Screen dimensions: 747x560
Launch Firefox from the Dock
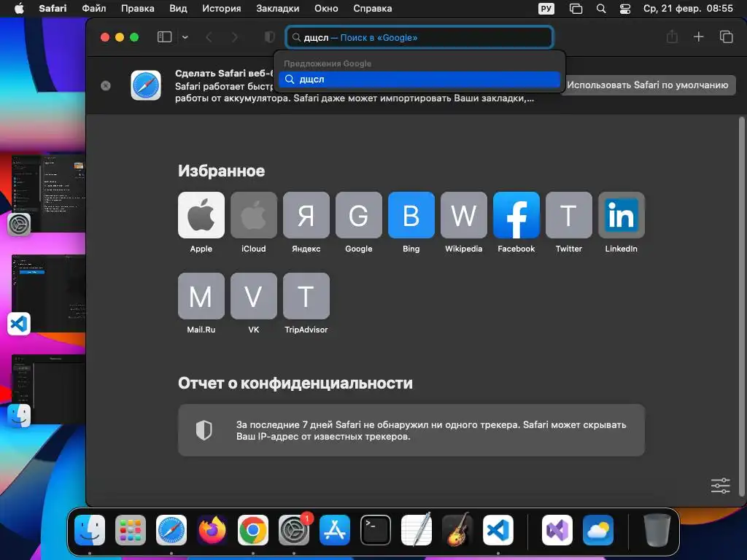click(212, 530)
